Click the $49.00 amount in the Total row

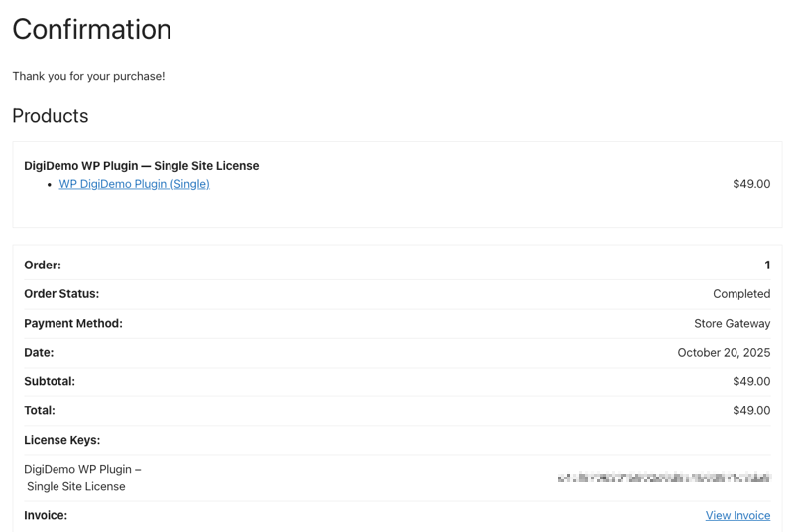pos(750,410)
